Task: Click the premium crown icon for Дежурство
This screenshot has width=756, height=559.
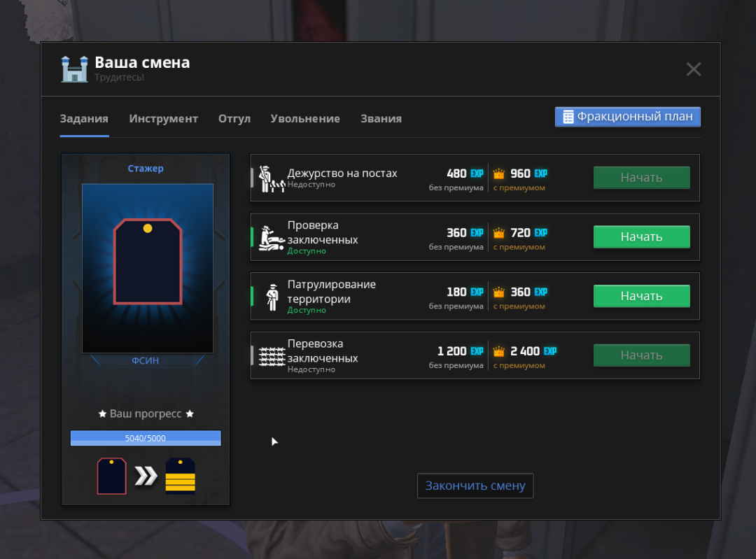Action: click(498, 174)
